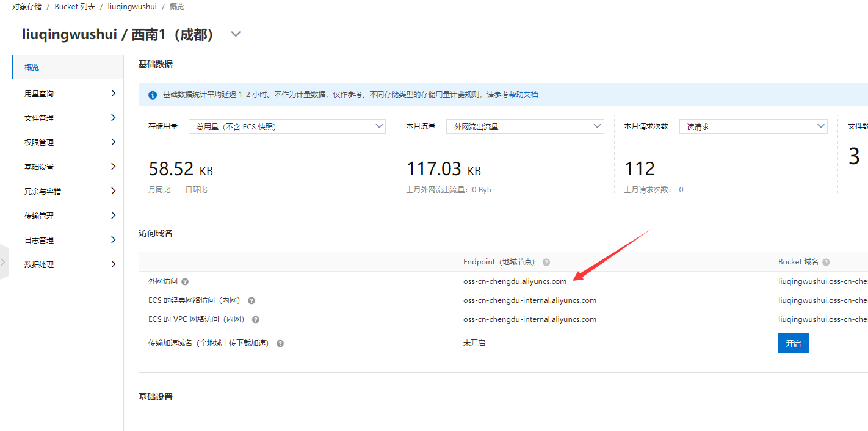Click the collapse arrow on the left screen edge
Viewport: 868px width, 431px height.
point(4,261)
